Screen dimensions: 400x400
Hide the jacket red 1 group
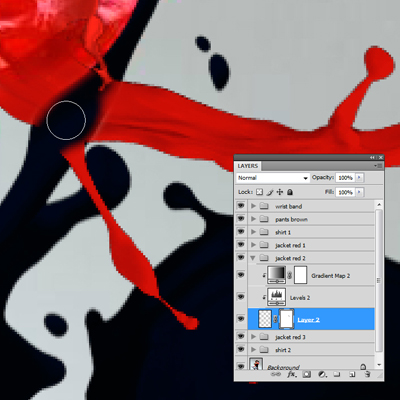[x=241, y=245]
